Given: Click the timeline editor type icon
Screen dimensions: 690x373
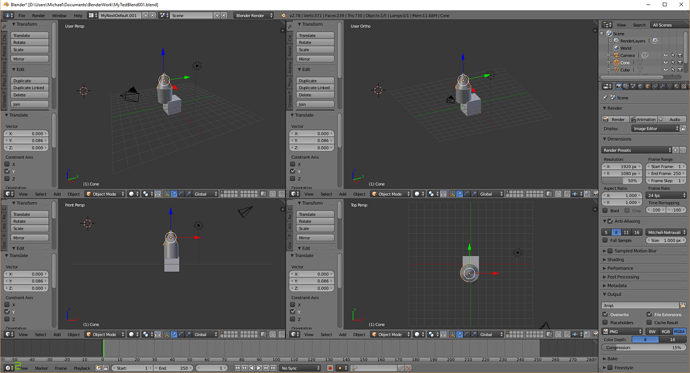Looking at the screenshot, I should [8, 368].
